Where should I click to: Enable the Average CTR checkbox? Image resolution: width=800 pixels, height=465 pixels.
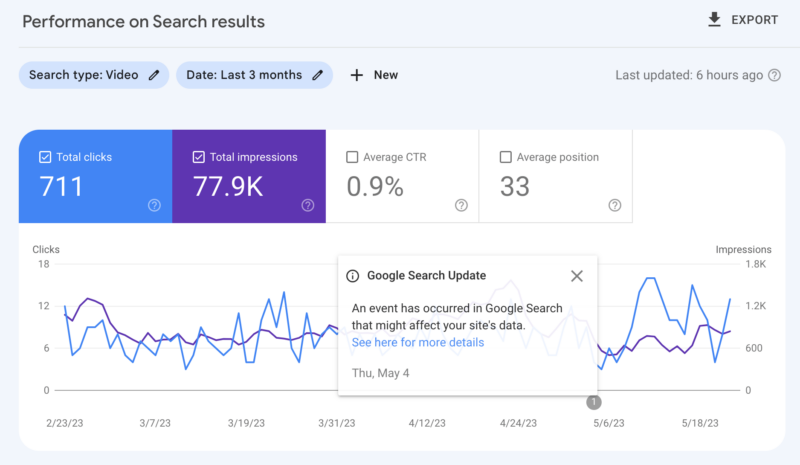pyautogui.click(x=352, y=157)
